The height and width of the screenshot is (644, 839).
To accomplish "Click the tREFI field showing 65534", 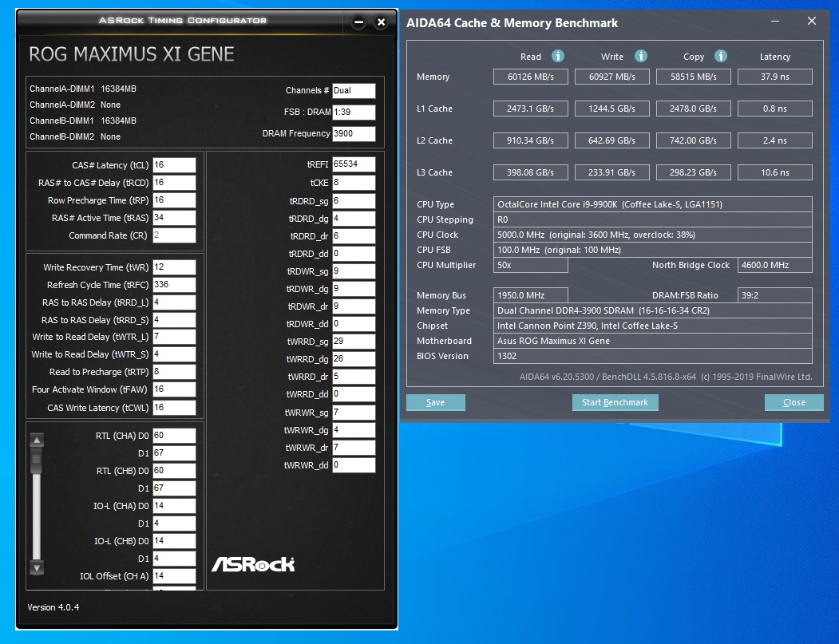I will click(354, 164).
